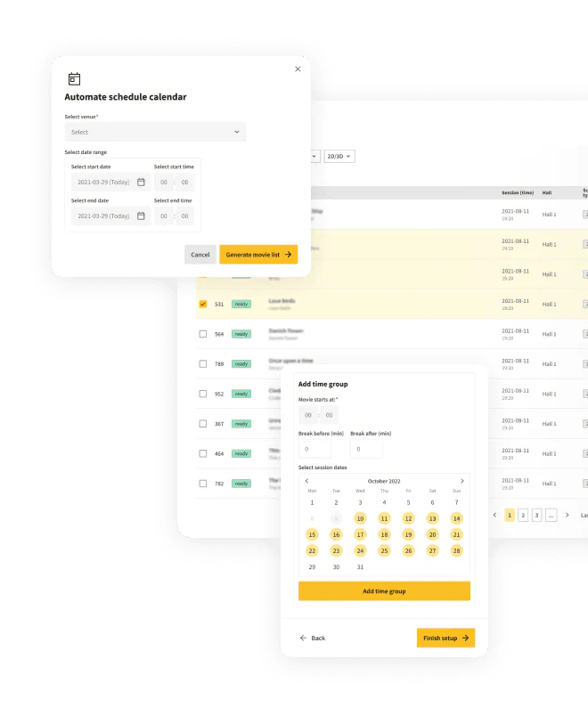The height and width of the screenshot is (708, 588).
Task: Click ready badge in row 531
Action: point(241,304)
